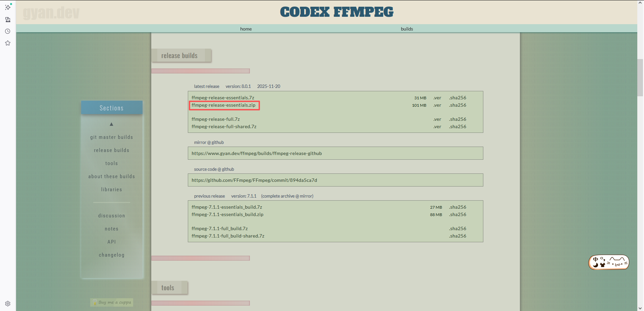
Task: Download ffmpeg-7.1.1-essentials_build.7z
Action: (x=227, y=207)
